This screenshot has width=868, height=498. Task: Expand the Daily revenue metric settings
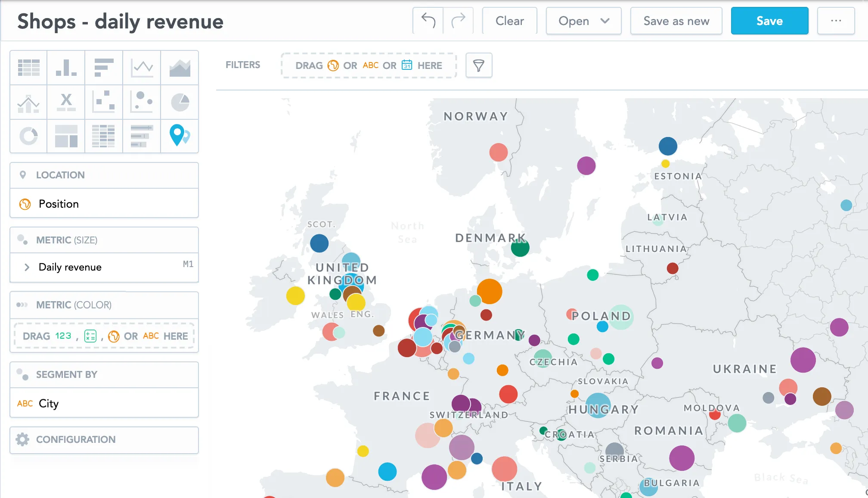[x=27, y=267]
